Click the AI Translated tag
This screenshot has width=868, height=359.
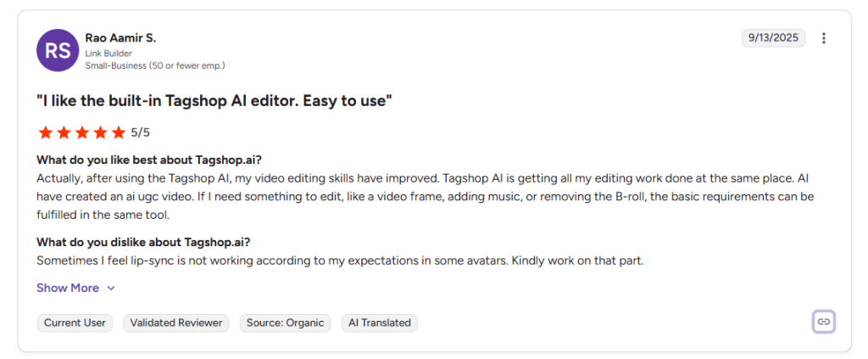[379, 323]
